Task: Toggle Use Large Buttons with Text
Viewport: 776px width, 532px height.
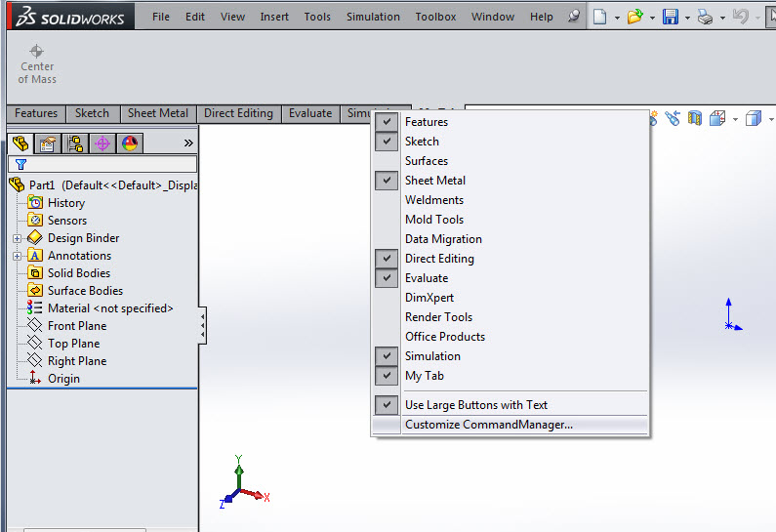Action: pos(510,405)
